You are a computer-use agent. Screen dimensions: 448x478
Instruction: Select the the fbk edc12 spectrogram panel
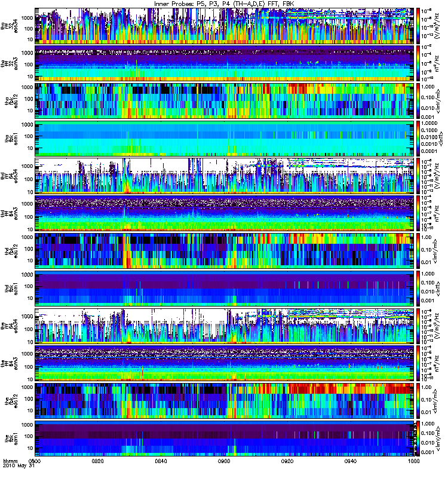225,401
